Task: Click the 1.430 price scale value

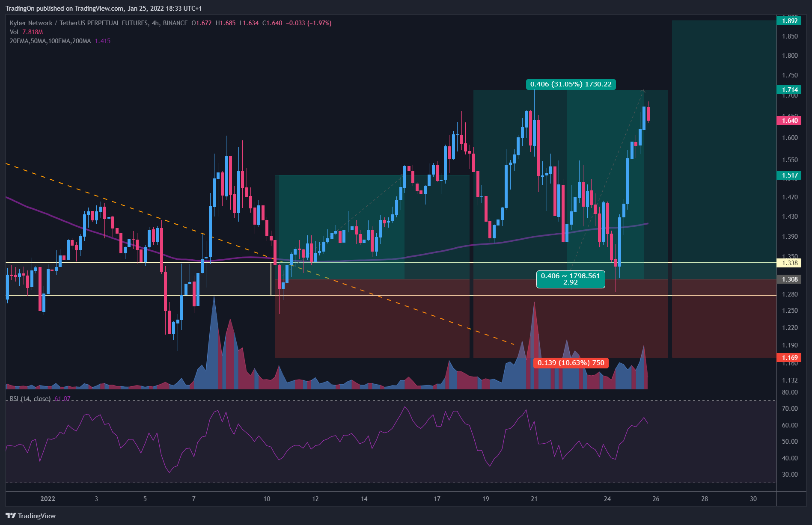Action: [790, 217]
